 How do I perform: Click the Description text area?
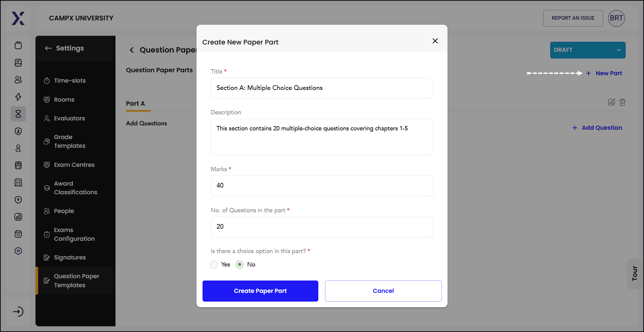tap(322, 137)
